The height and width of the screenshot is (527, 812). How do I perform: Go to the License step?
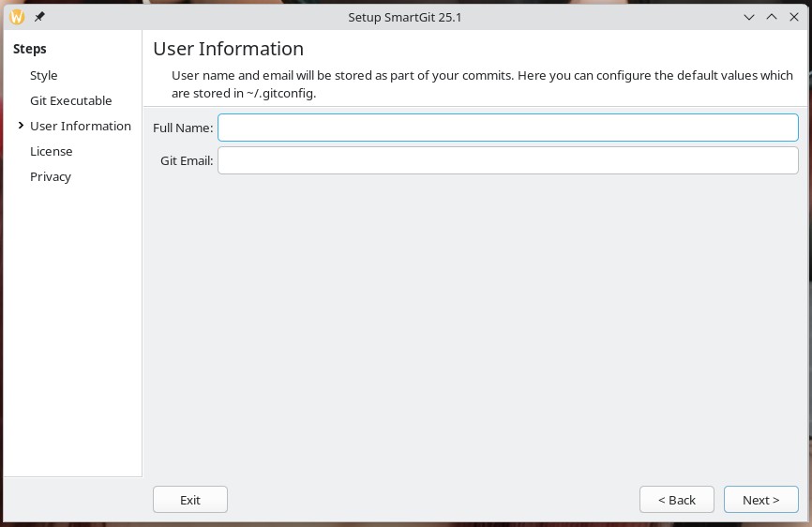[51, 151]
